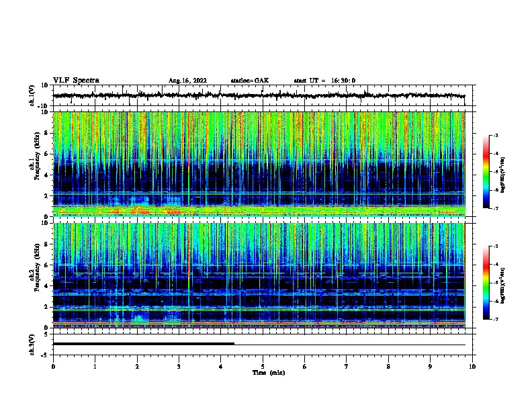This screenshot has height=411, width=532.
Task: Click the time axis tick label "5"
Action: tap(263, 366)
